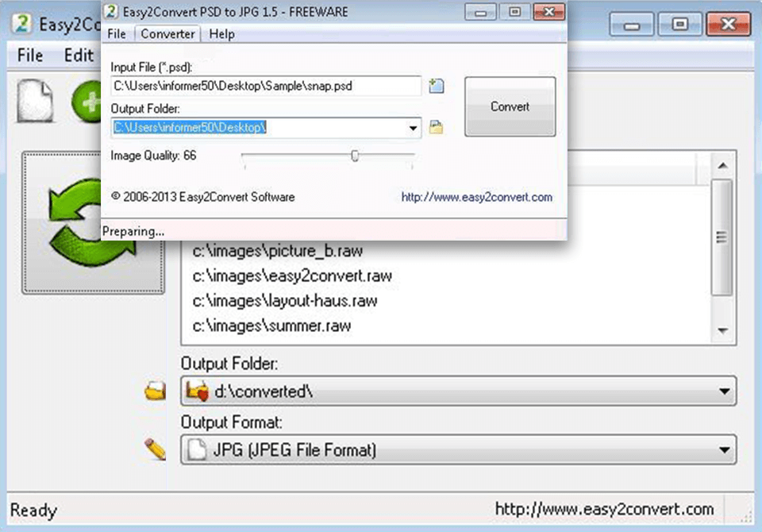762x532 pixels.
Task: Click the Easy2Convert logo on main window title bar
Action: coord(21,24)
